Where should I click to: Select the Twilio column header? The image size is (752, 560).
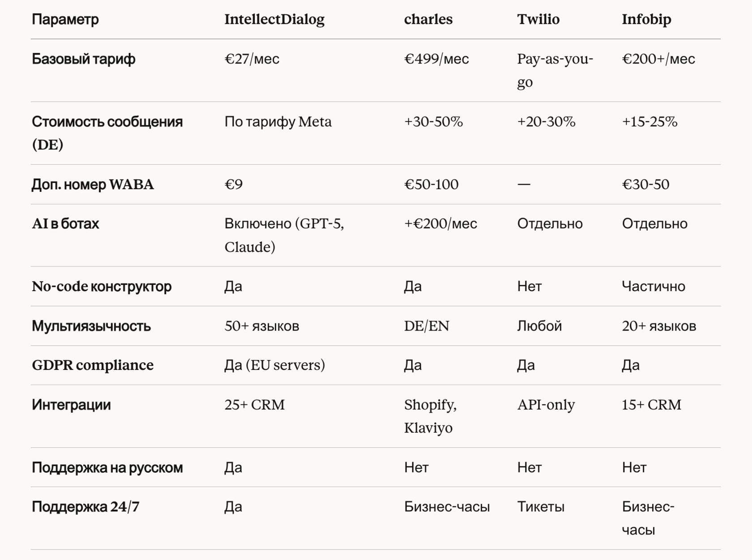pos(538,20)
